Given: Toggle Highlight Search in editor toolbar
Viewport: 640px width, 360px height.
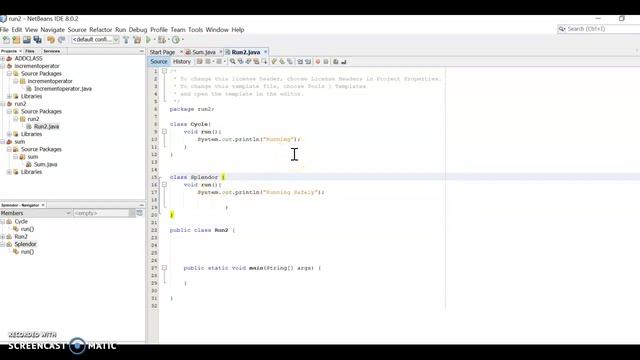Looking at the screenshot, I should click(256, 62).
